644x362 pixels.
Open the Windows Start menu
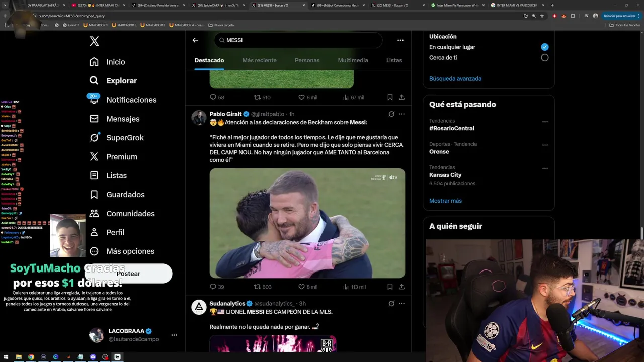click(6, 357)
